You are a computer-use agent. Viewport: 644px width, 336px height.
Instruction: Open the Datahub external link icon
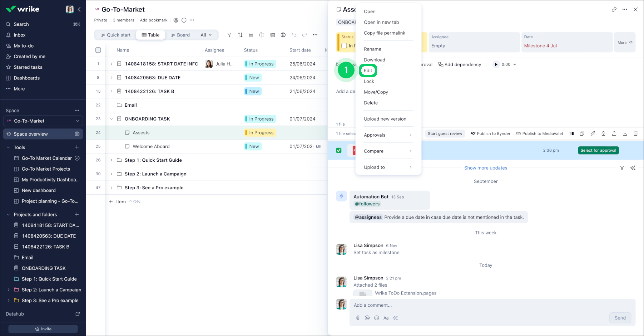tap(78, 314)
